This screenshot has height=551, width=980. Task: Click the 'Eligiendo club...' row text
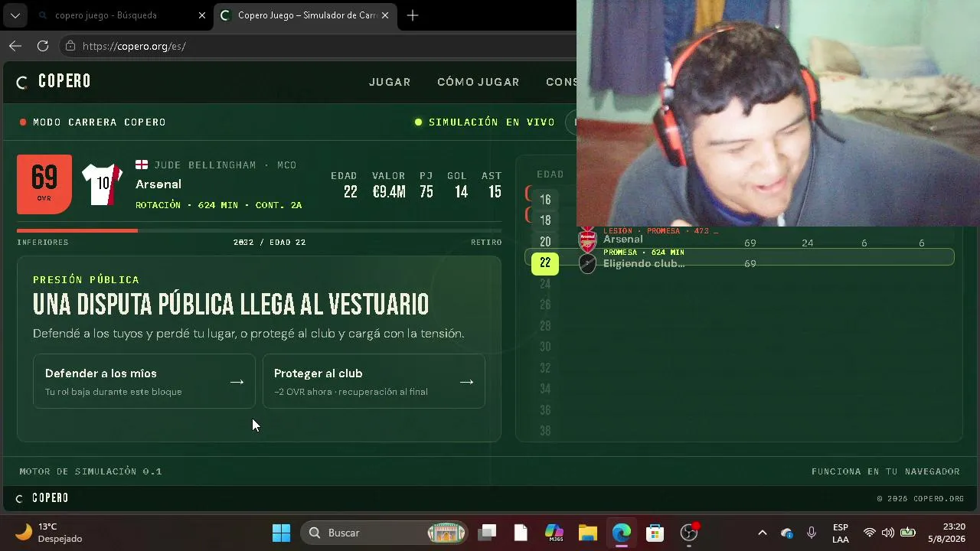pyautogui.click(x=644, y=263)
